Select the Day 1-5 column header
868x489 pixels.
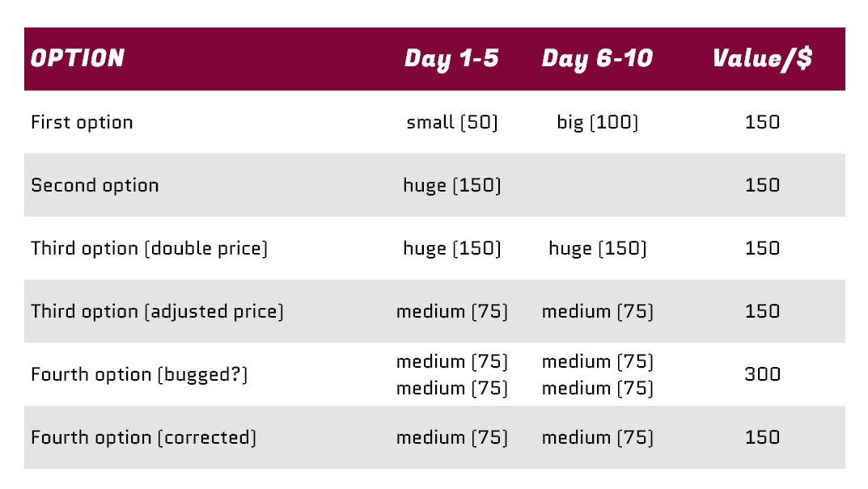pyautogui.click(x=451, y=58)
